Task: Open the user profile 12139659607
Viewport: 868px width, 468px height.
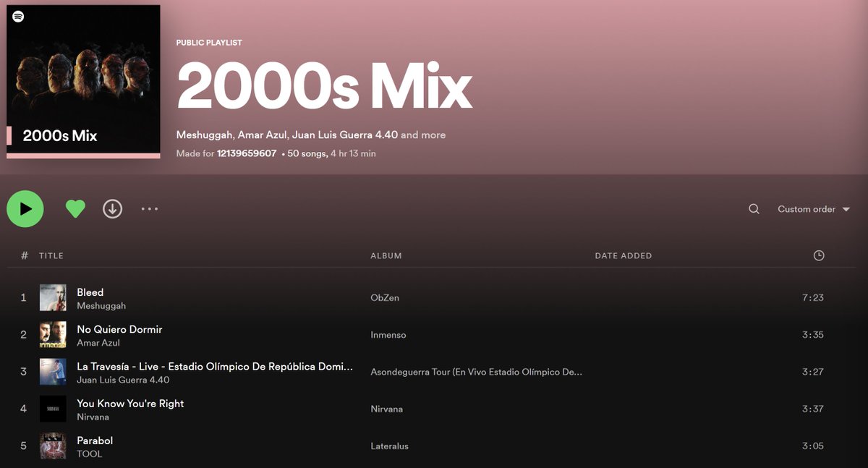Action: pyautogui.click(x=247, y=153)
